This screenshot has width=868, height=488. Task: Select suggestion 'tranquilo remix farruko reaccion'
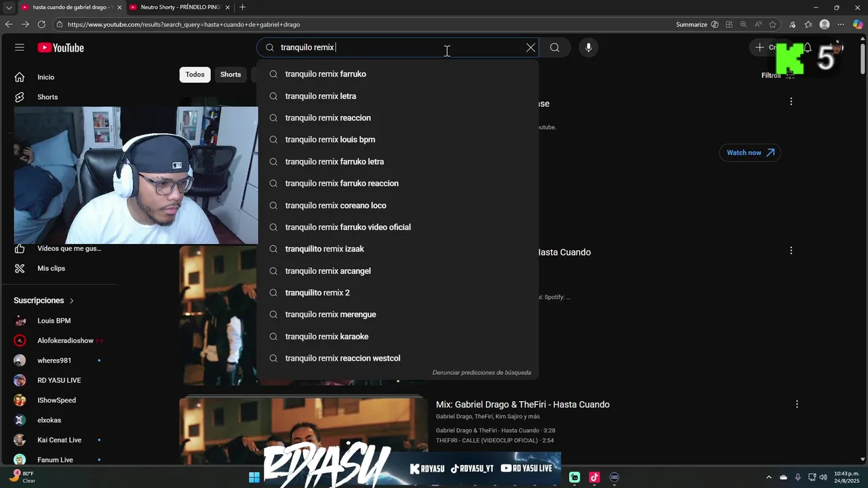397,183
